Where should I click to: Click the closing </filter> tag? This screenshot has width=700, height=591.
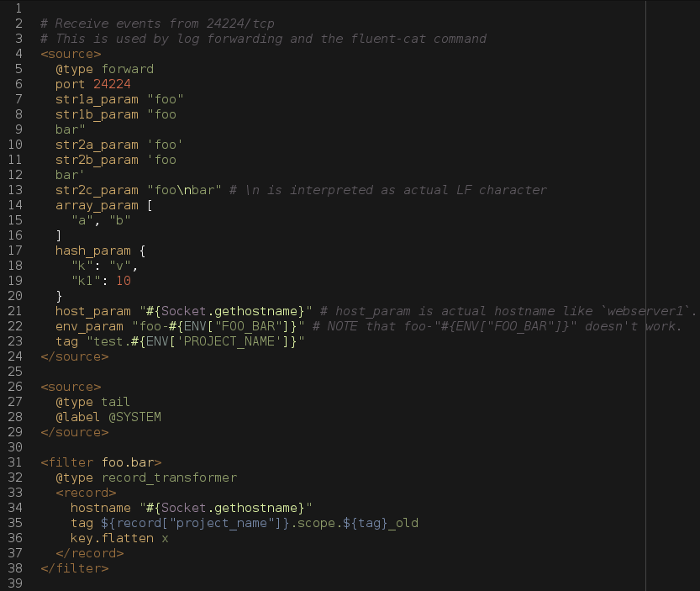75,568
